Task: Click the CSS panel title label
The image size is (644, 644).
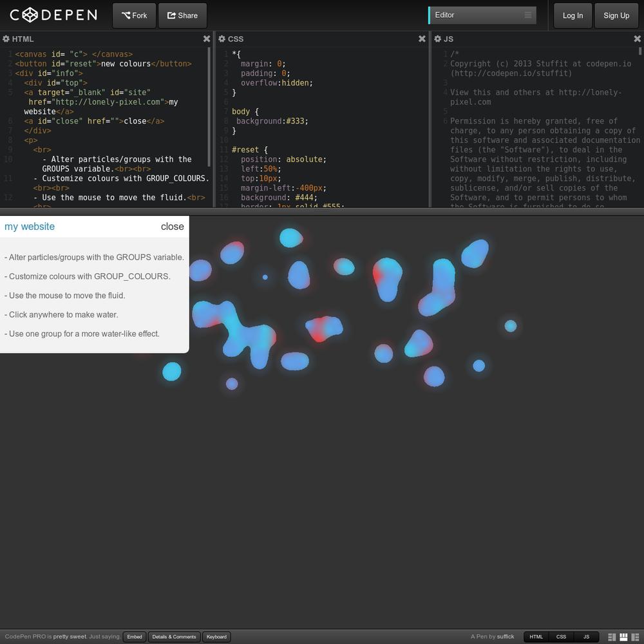Action: (236, 39)
